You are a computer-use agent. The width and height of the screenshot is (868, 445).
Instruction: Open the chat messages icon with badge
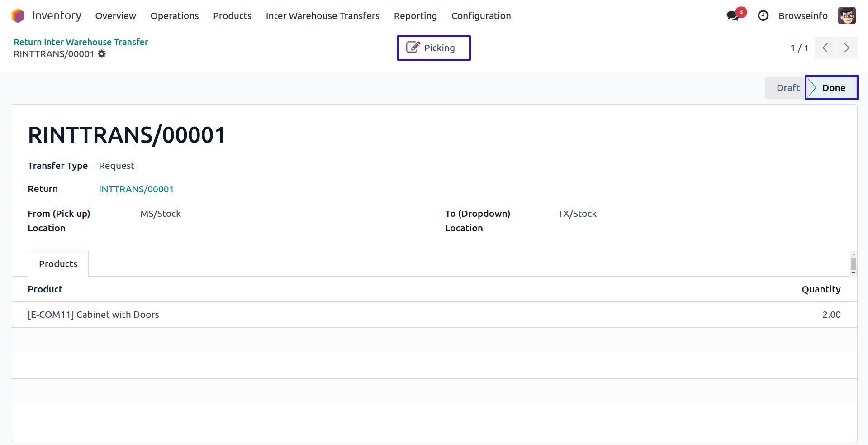733,16
